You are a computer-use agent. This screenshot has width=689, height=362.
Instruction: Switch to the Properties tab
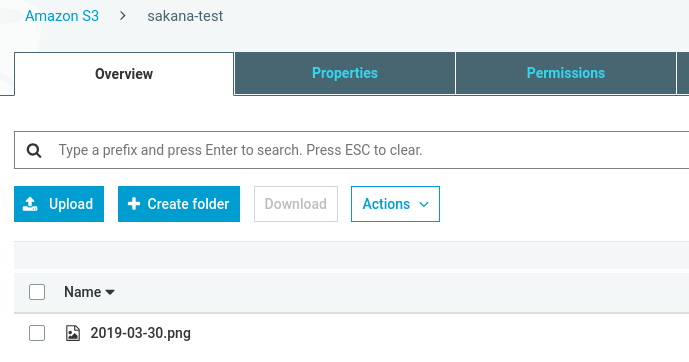[345, 73]
